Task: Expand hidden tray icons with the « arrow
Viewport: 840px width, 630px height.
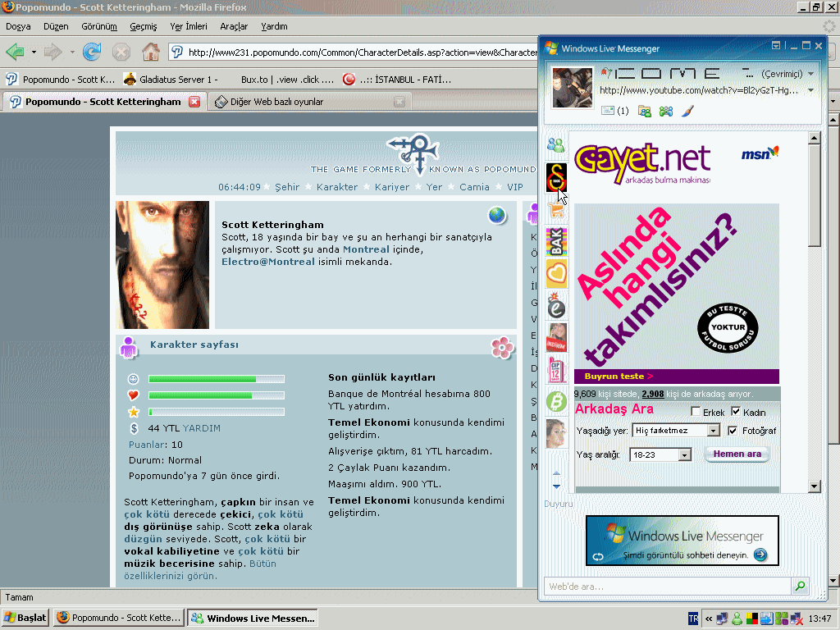Action: click(709, 619)
